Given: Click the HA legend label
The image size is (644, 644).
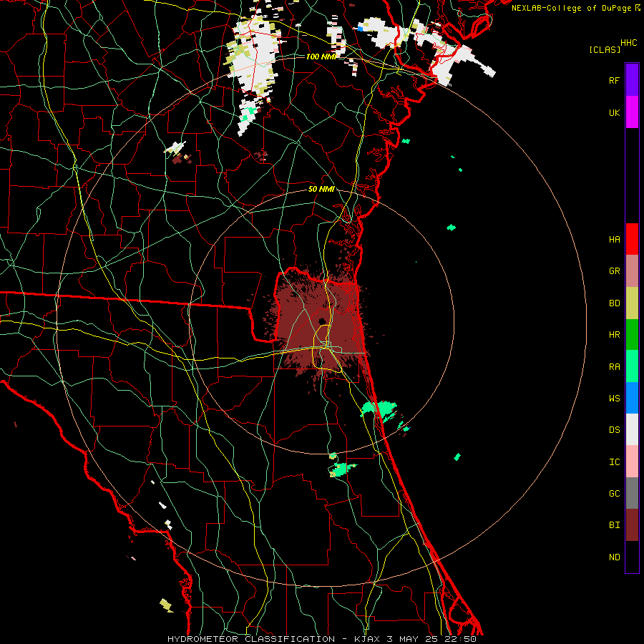Looking at the screenshot, I should click(x=614, y=239).
